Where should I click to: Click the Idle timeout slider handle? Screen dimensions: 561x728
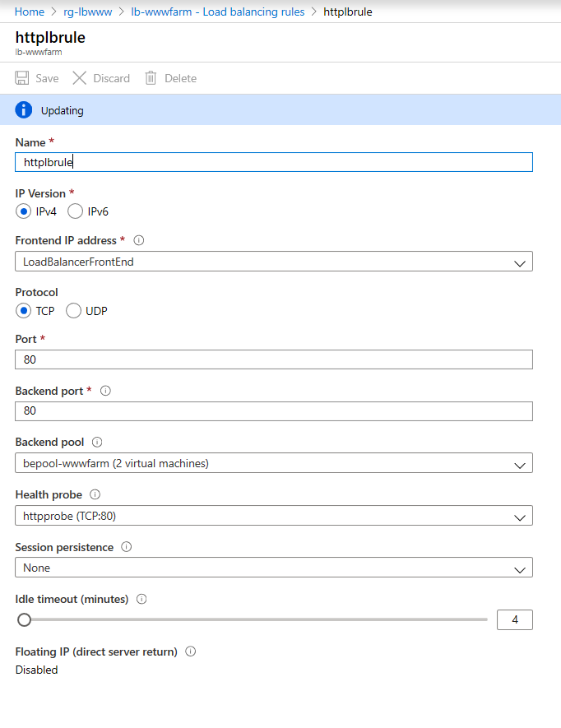[x=25, y=619]
